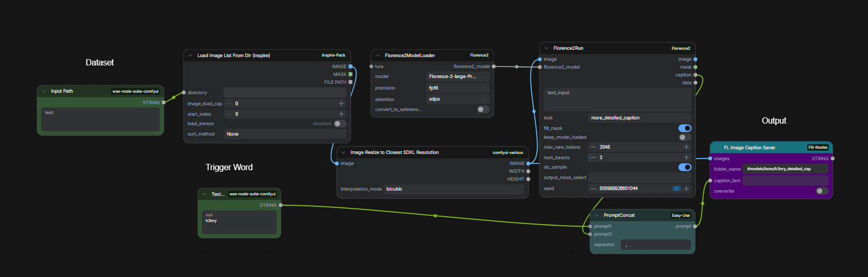The height and width of the screenshot is (277, 868).
Task: Click plus icon for image_load_cap
Action: pyautogui.click(x=341, y=104)
